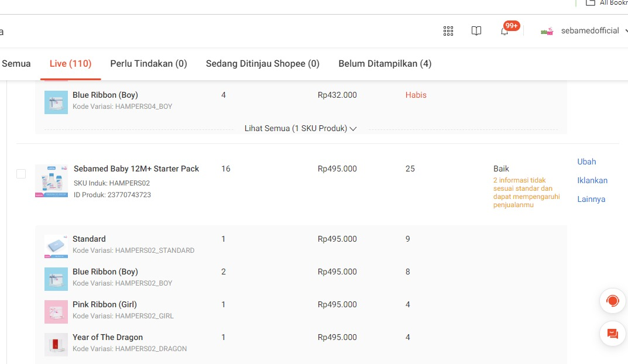Viewport: 628px width, 364px height.
Task: Click the Standard variation thumbnail
Action: [x=56, y=246]
